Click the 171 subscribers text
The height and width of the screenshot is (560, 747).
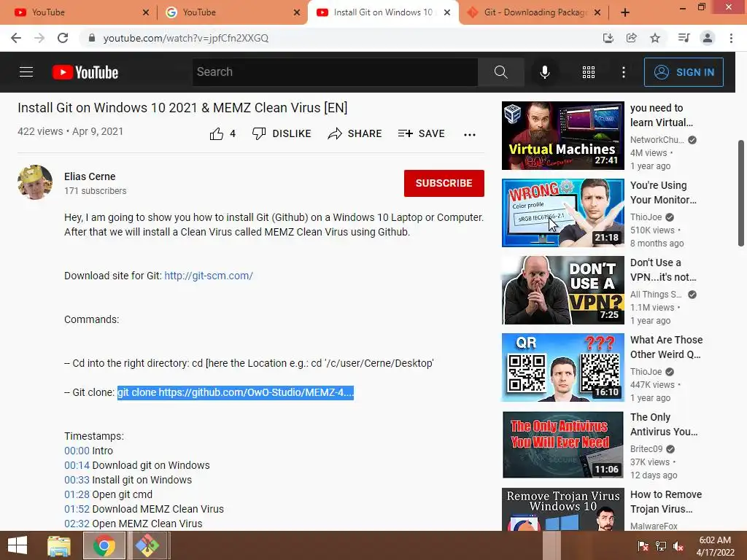(96, 191)
